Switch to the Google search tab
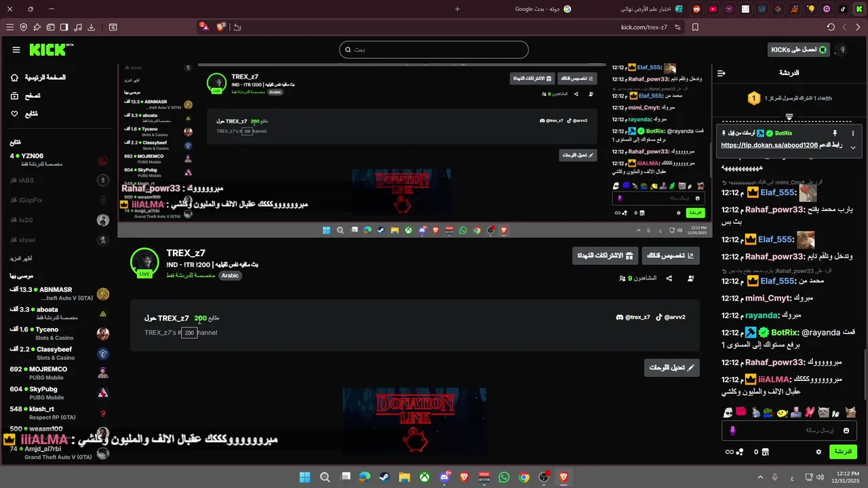Image resolution: width=868 pixels, height=488 pixels. [542, 9]
